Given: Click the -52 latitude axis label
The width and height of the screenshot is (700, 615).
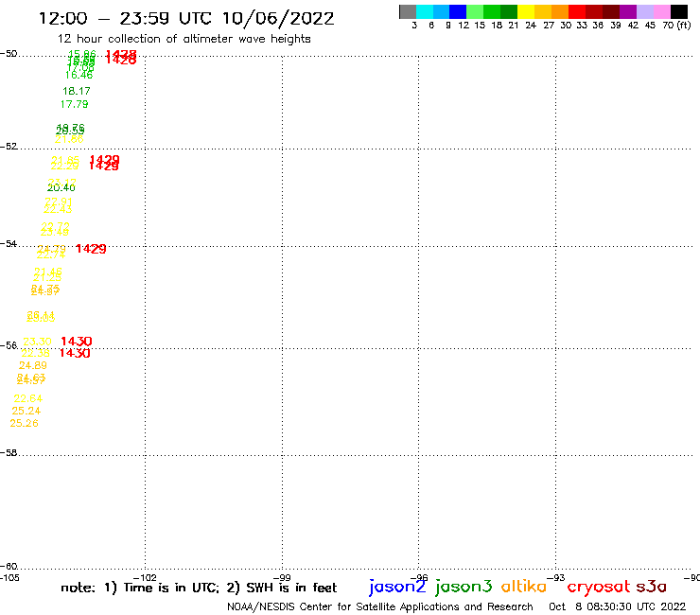Looking at the screenshot, I should 9,146.
